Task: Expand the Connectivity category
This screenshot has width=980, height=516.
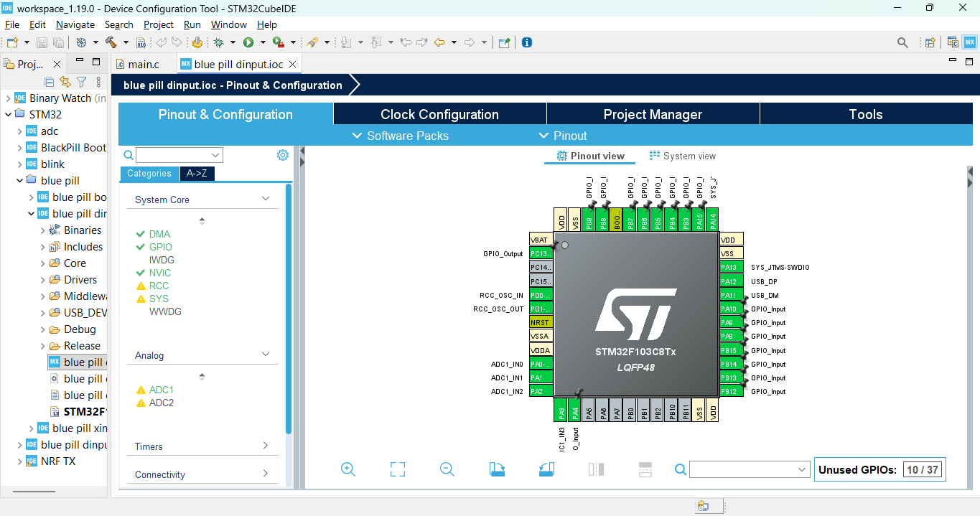Action: 266,474
